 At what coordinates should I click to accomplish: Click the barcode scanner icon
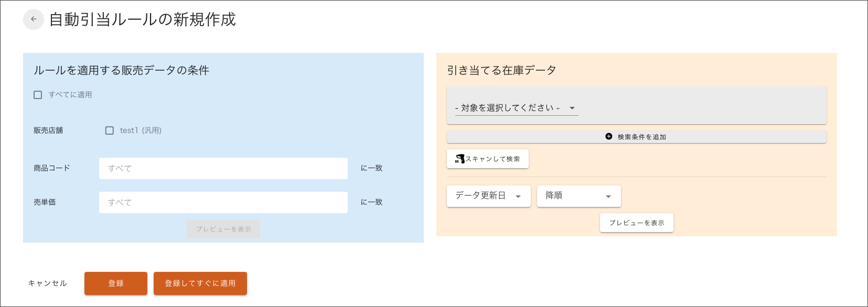pos(460,159)
